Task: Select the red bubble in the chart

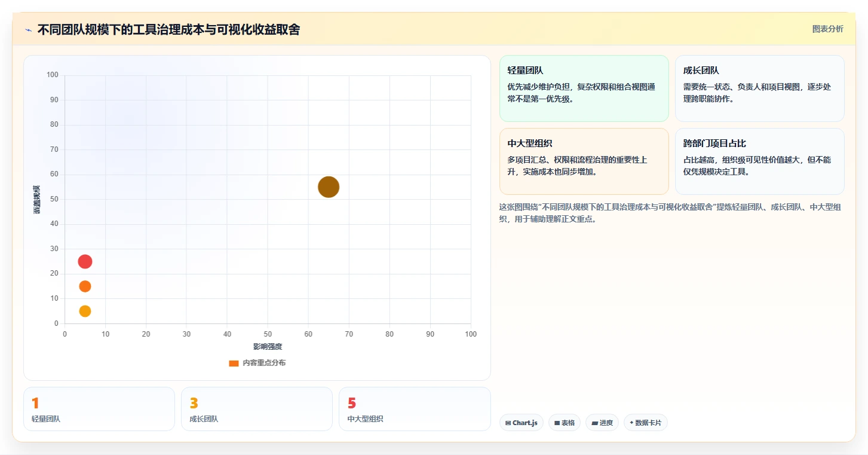Action: coord(85,261)
